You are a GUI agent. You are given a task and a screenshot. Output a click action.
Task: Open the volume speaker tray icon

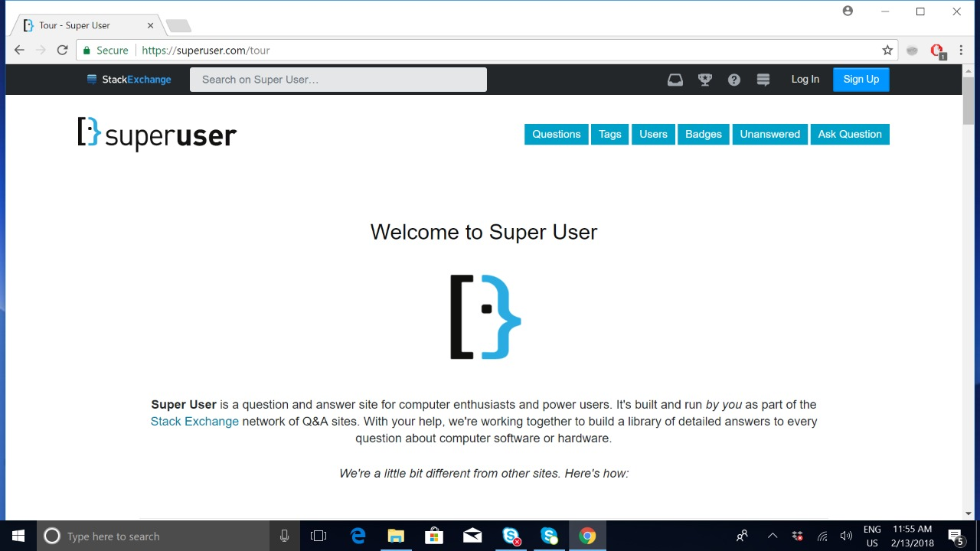(x=846, y=536)
